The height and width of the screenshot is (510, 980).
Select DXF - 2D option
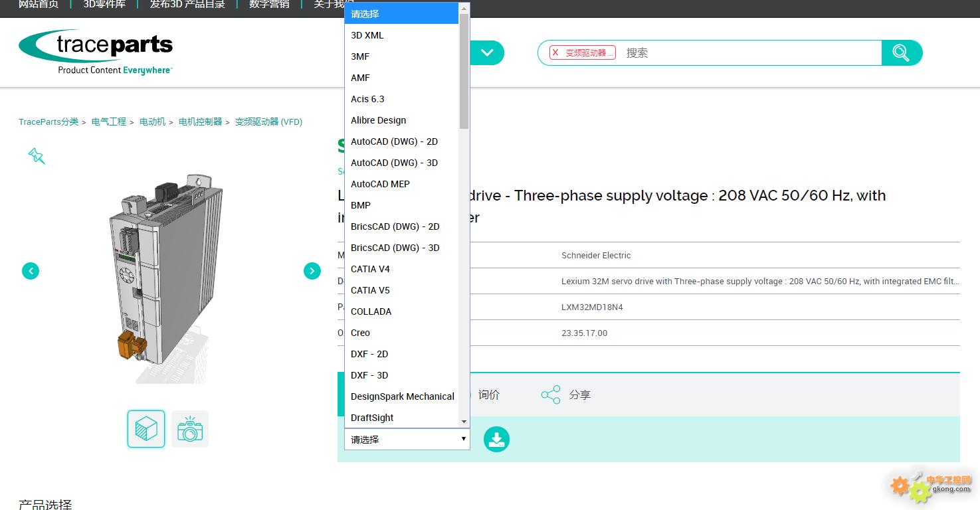(x=401, y=354)
